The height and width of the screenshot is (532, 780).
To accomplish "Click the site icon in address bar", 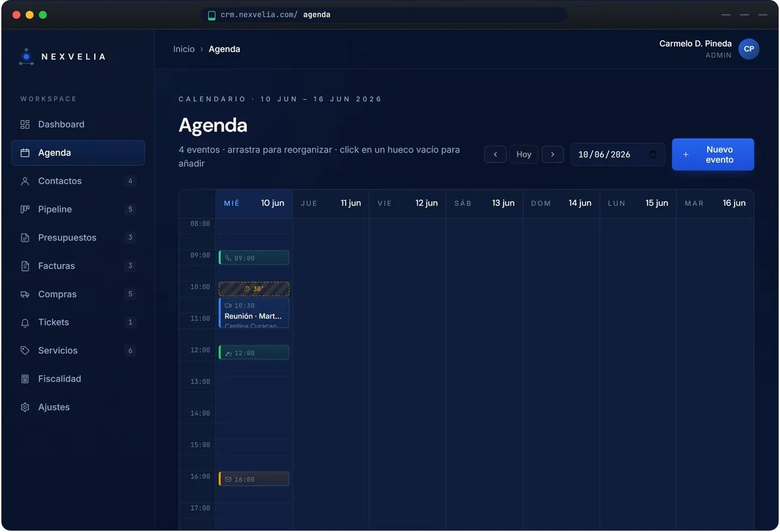I will click(x=211, y=15).
